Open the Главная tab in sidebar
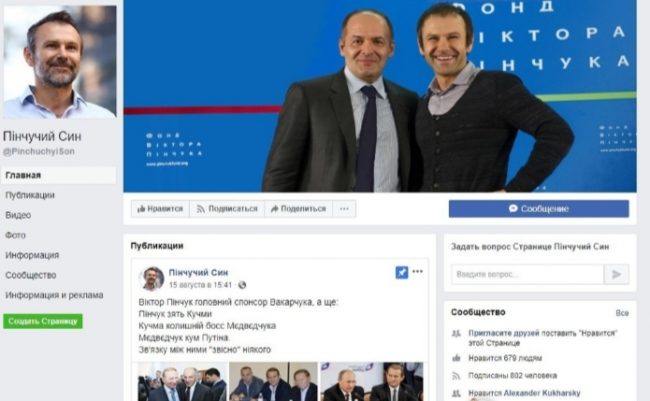 pyautogui.click(x=58, y=175)
